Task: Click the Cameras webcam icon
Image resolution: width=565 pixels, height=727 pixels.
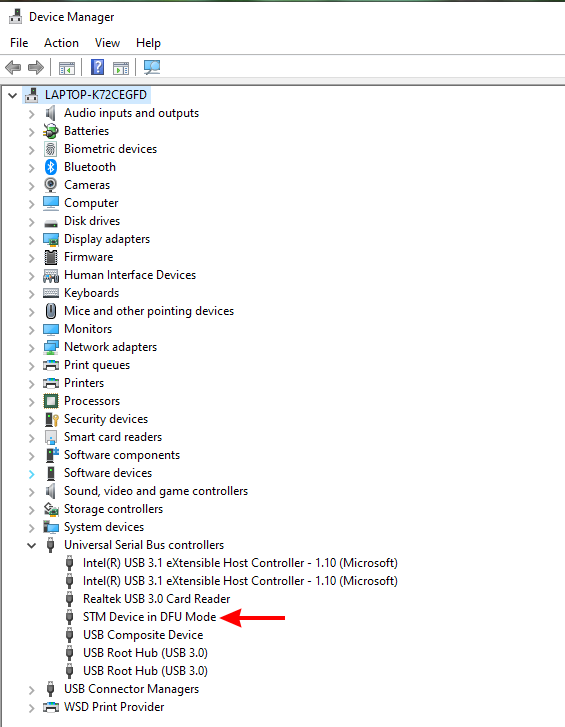Action: click(x=51, y=185)
